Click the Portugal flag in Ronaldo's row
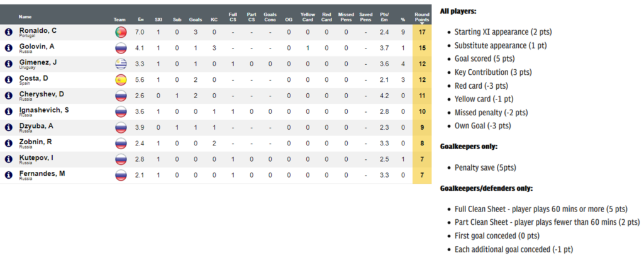Image resolution: width=644 pixels, height=260 pixels. tap(120, 32)
